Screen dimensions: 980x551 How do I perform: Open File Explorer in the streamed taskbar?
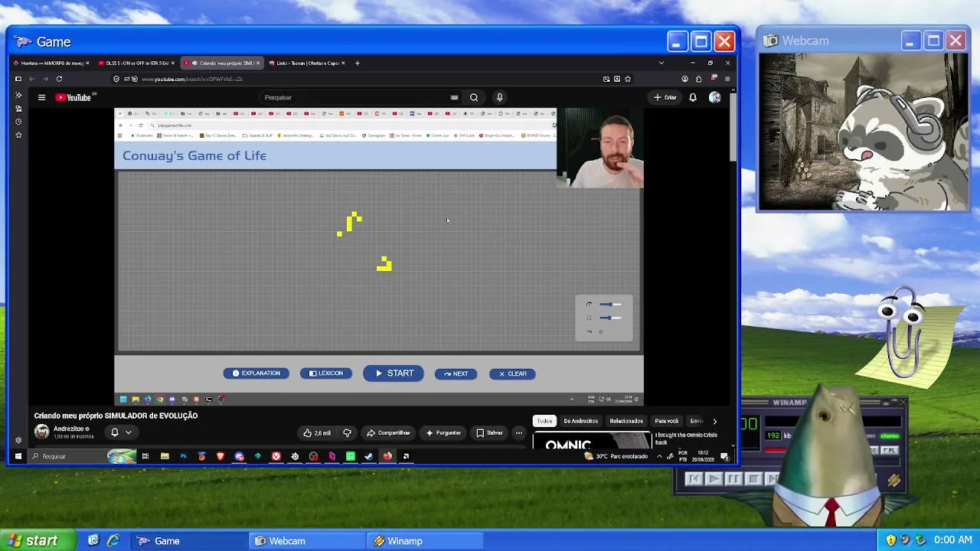point(165,456)
